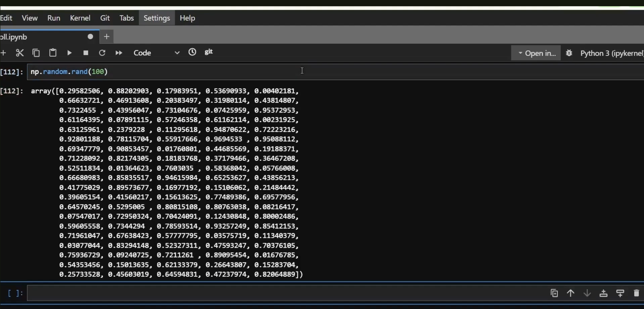Viewport: 644px width, 309px height.
Task: Run the selected cell
Action: (x=69, y=53)
